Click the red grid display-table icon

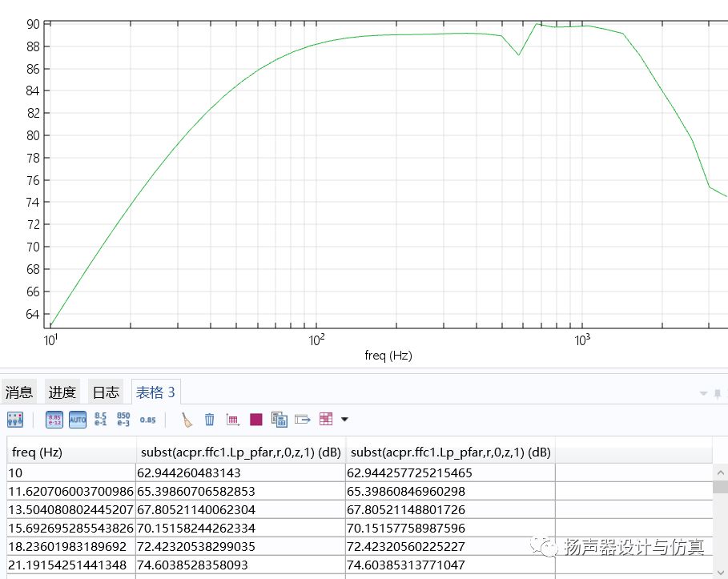[x=326, y=419]
